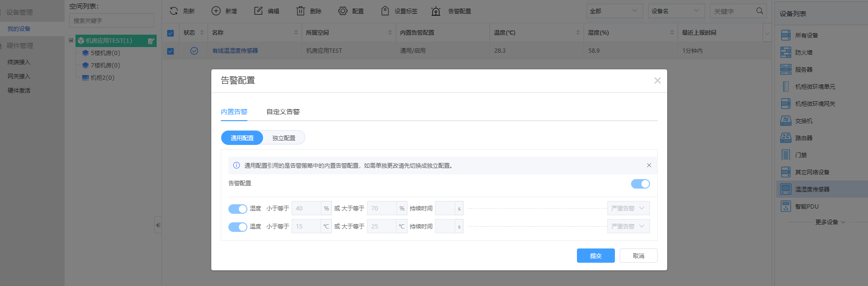Open the 湿度 严重告警 level dropdown
The image size is (868, 286).
click(x=628, y=208)
